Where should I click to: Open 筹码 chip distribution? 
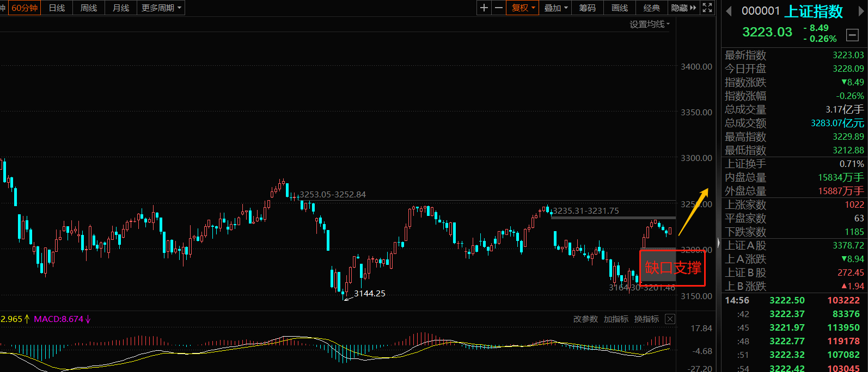point(588,8)
